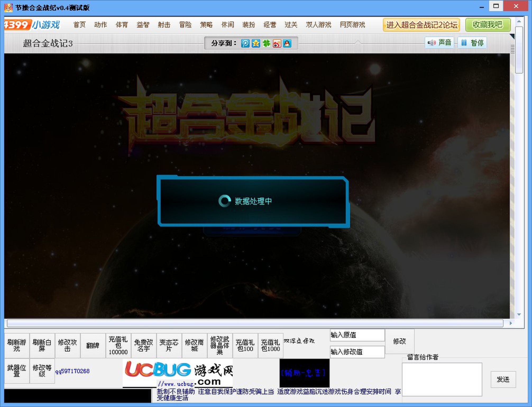This screenshot has width=532, height=407.
Task: Click the horizontal scrollbar track
Action: 255,323
